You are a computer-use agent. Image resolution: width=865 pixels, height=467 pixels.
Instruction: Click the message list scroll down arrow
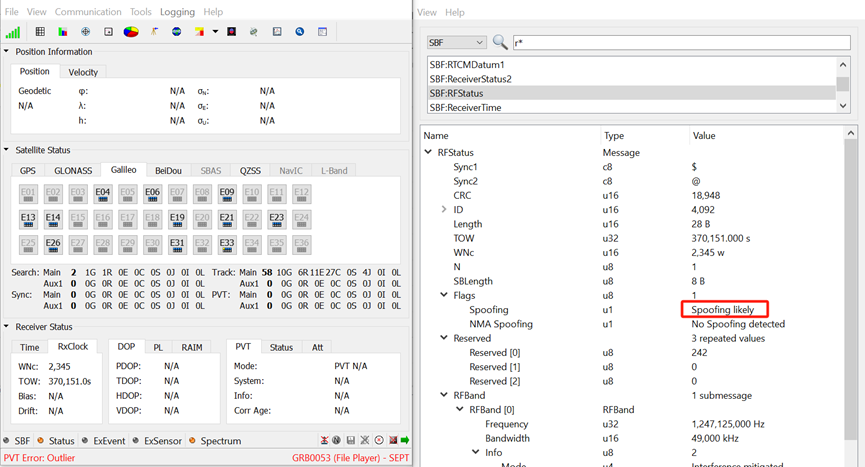(842, 106)
